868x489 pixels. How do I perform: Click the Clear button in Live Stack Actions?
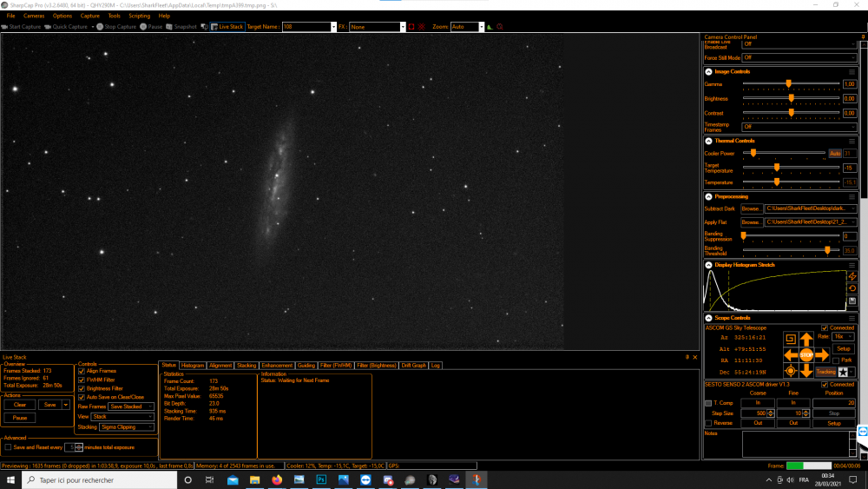coord(20,405)
